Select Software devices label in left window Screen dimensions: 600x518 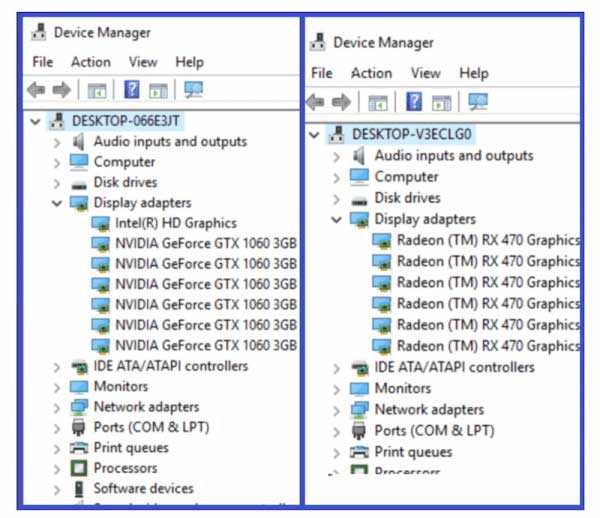point(143,489)
